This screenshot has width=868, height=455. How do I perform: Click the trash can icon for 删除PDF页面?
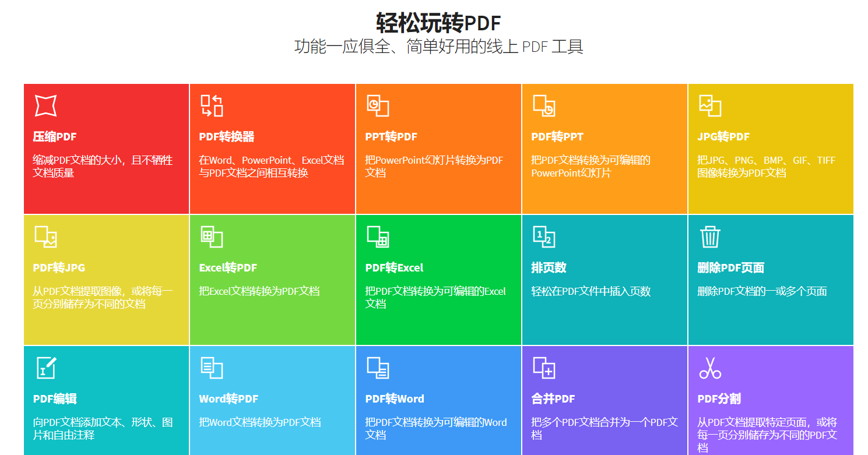[x=710, y=237]
